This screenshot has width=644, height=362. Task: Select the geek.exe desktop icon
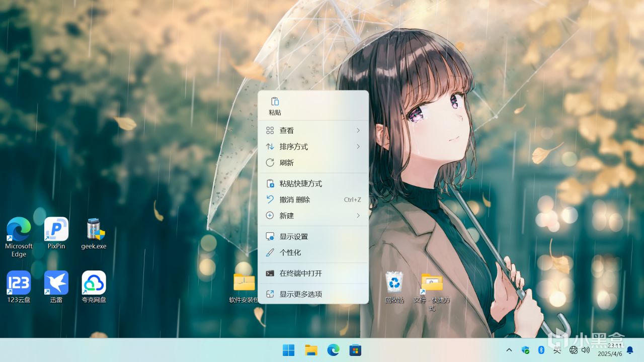click(94, 233)
